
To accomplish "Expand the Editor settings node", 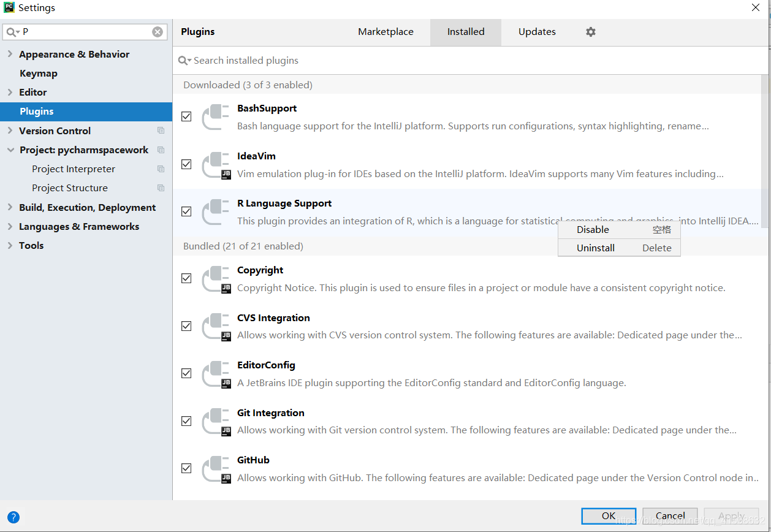I will [10, 92].
